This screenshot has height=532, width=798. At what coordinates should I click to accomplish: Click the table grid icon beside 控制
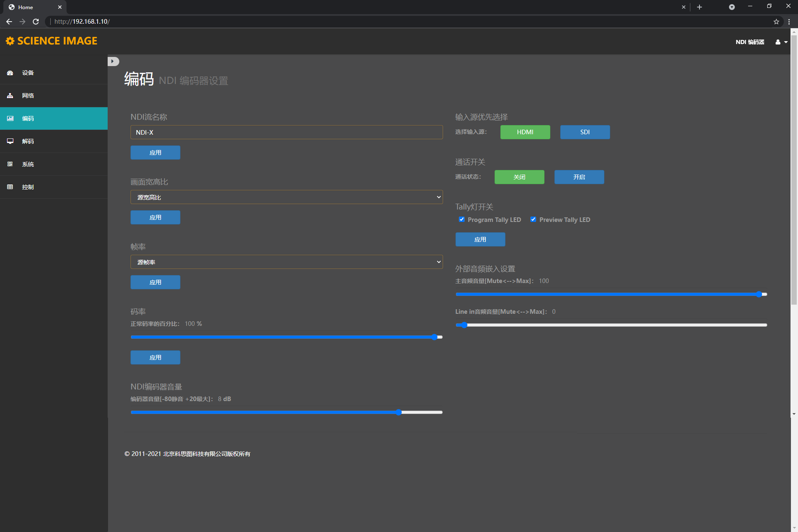coord(10,187)
